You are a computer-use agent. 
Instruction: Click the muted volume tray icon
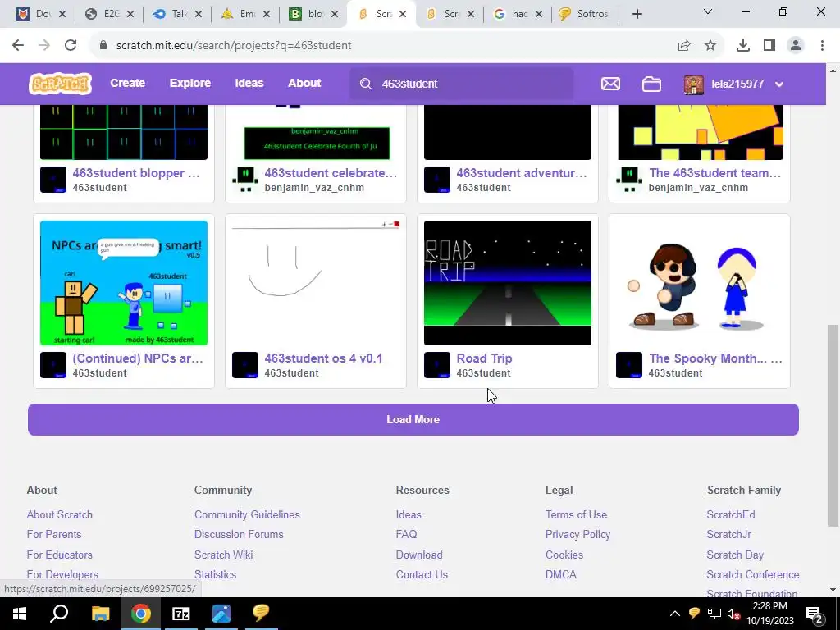734,614
